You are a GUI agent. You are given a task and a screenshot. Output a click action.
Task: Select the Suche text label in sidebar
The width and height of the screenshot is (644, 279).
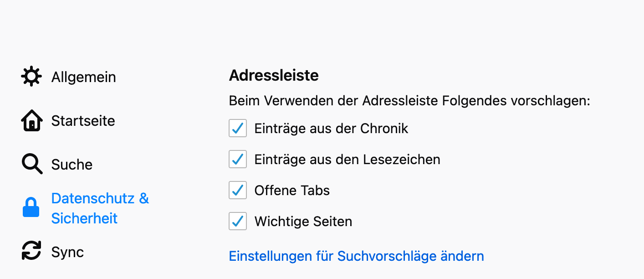(x=72, y=165)
